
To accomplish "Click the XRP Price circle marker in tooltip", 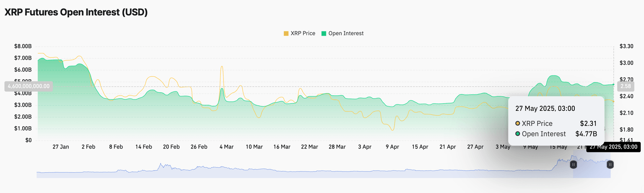I will 518,123.
